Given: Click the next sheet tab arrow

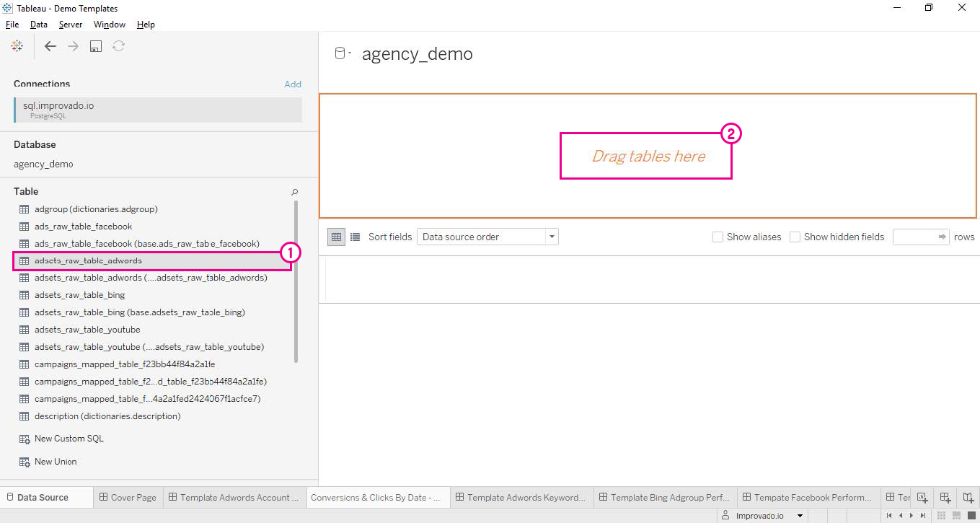Looking at the screenshot, I should tap(911, 516).
